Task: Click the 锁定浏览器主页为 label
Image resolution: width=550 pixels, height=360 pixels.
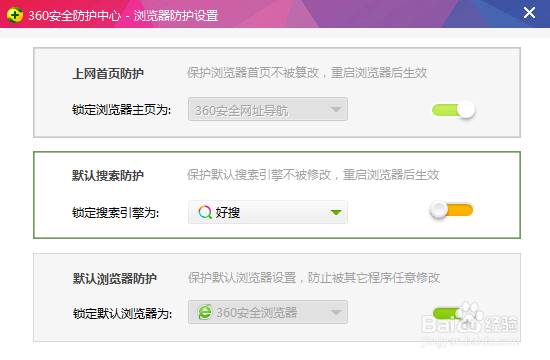Action: tap(121, 110)
